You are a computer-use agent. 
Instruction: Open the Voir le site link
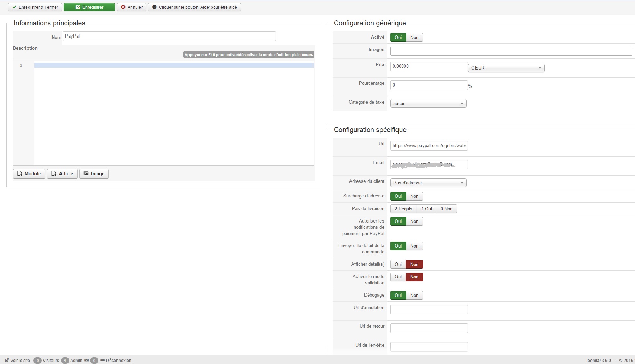coord(20,361)
